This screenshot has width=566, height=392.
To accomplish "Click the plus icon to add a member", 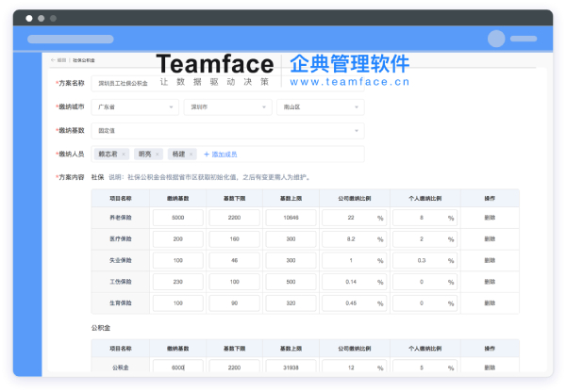I will [x=207, y=154].
